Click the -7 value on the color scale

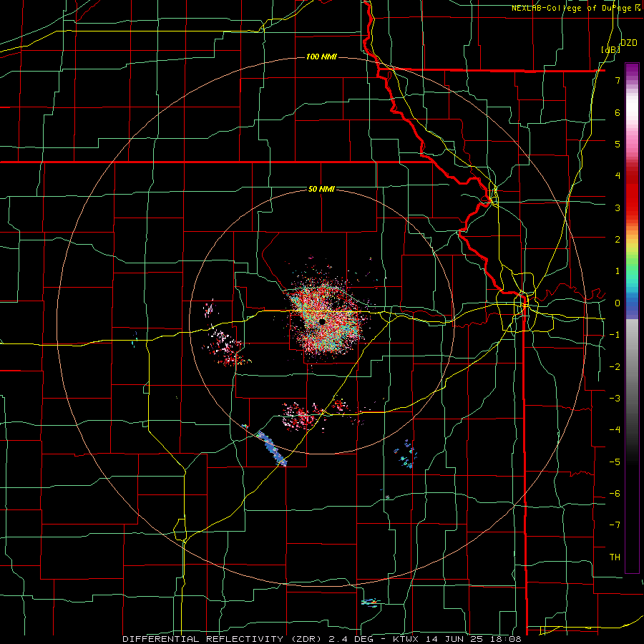[x=615, y=525]
